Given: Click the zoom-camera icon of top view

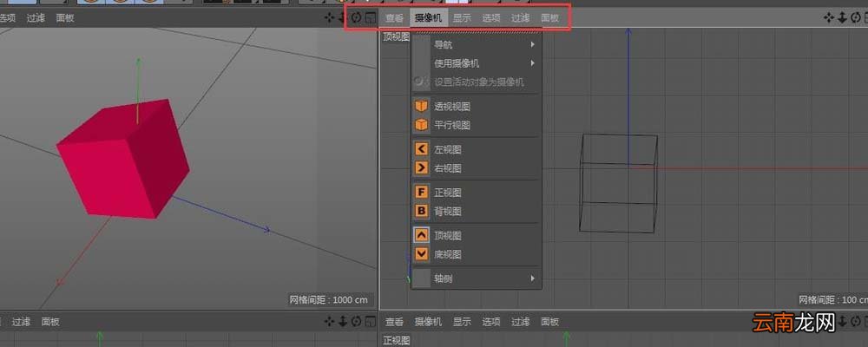Looking at the screenshot, I should pos(842,17).
